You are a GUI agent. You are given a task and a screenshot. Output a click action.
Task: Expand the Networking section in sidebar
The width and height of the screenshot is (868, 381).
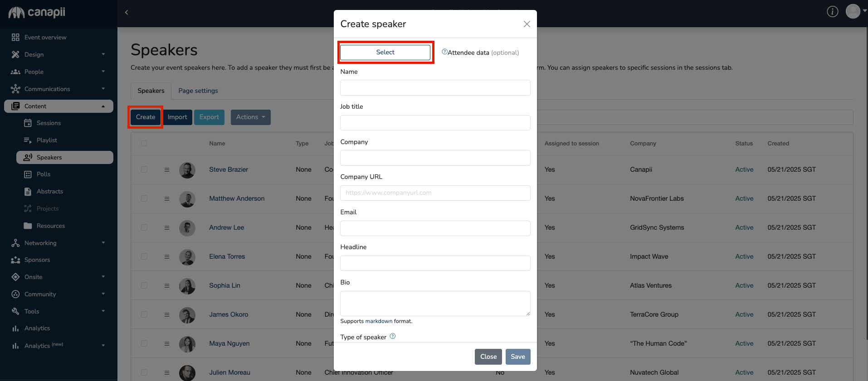[x=58, y=243]
